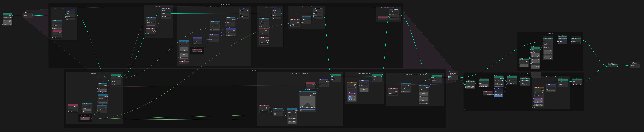The image size is (644, 132).
Task: Collapse the Float Curve node chevron
Action: 300,92
